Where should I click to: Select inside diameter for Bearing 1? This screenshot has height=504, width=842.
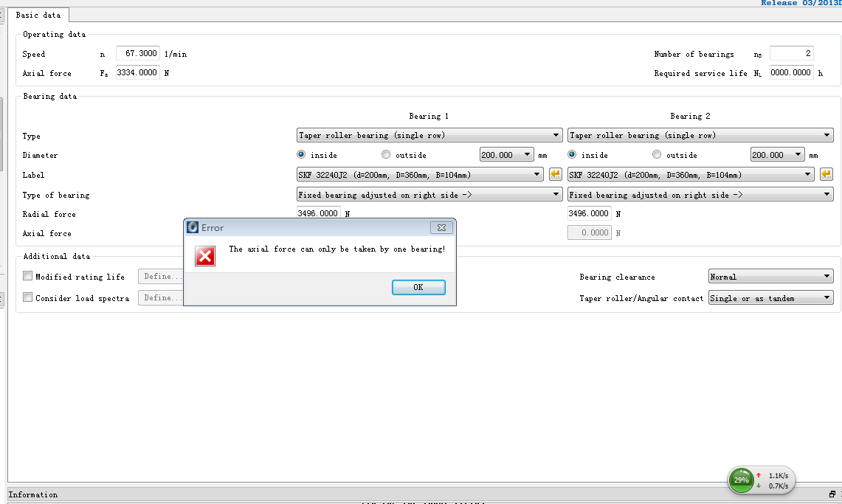point(301,154)
